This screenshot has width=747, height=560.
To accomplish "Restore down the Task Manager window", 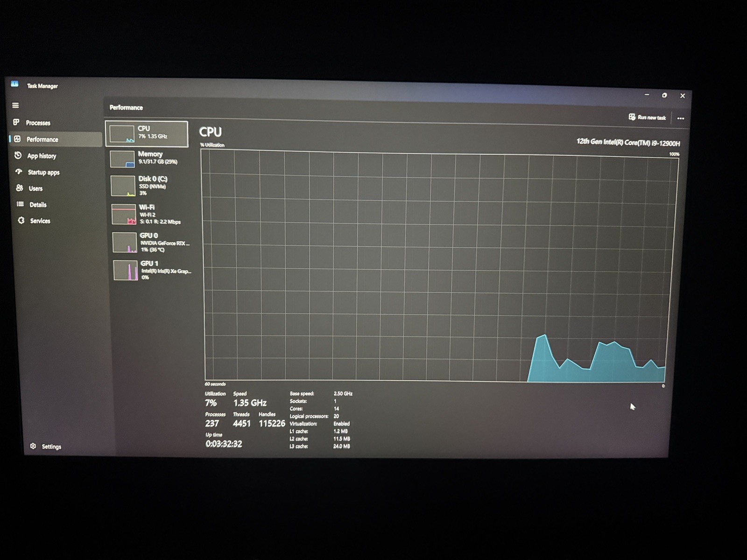I will 664,95.
